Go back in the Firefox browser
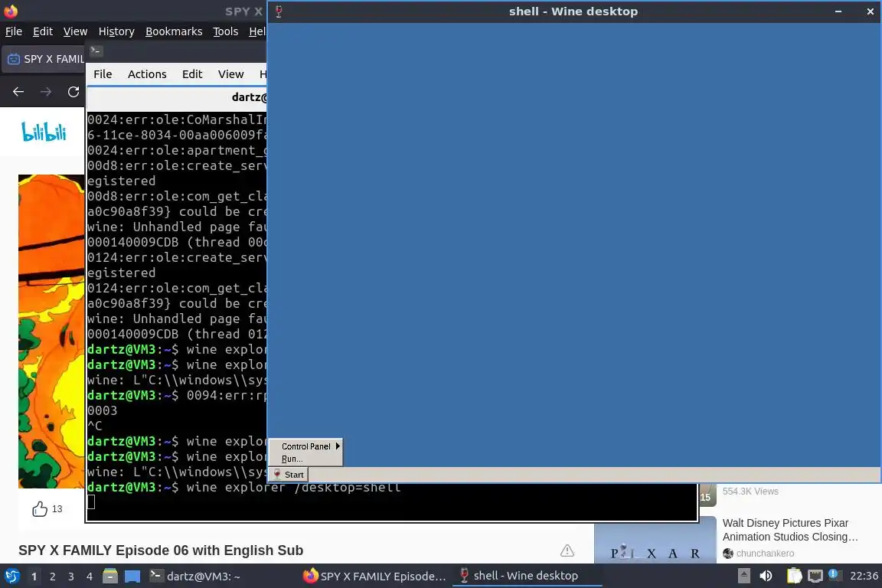882x588 pixels. pyautogui.click(x=18, y=92)
